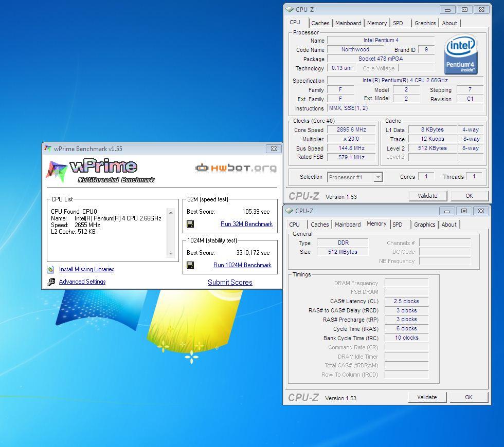
Task: Click the Package field Socket 478 mPGA
Action: [x=381, y=59]
